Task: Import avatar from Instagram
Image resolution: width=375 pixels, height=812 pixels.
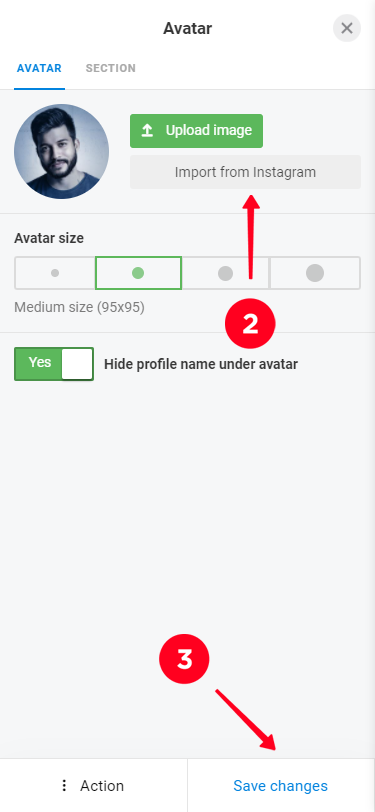Action: [x=245, y=172]
